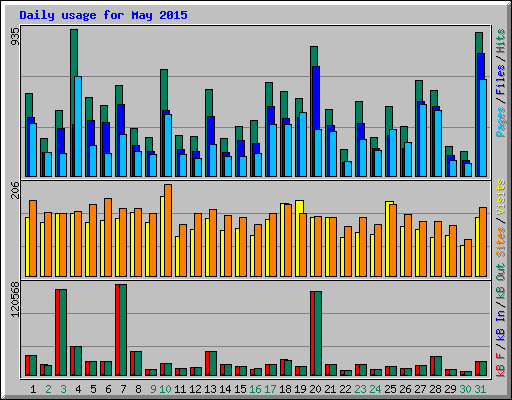Select day label 21
The width and height of the screenshot is (512, 400).
330,389
